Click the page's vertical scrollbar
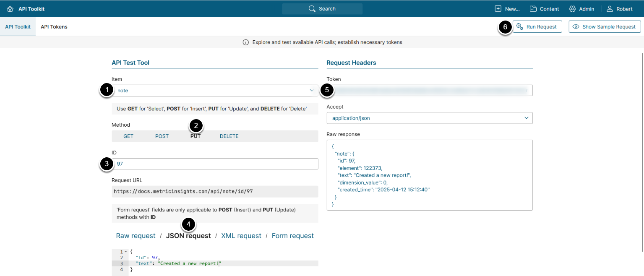The image size is (644, 276). (x=642, y=151)
